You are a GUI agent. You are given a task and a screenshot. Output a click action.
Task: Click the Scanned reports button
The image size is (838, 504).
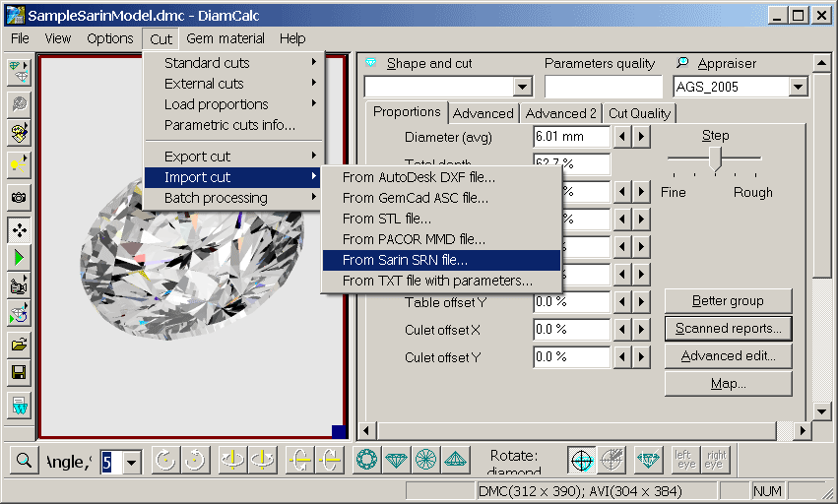pyautogui.click(x=728, y=328)
